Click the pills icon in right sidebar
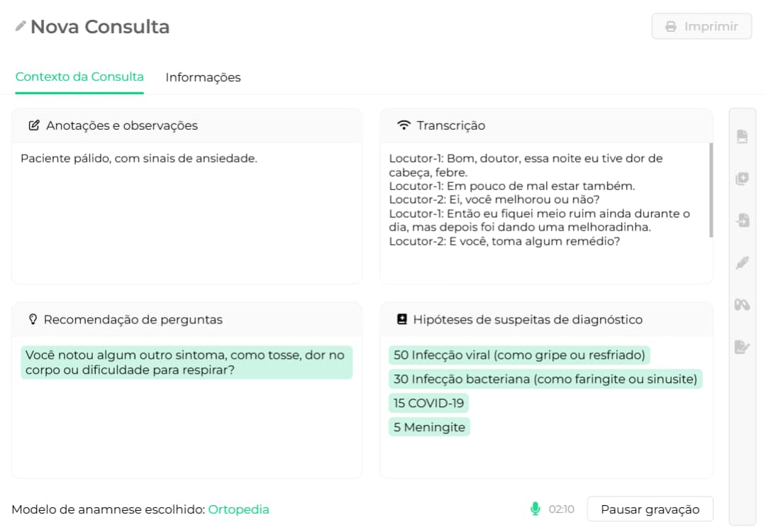This screenshot has width=766, height=532. point(742,305)
